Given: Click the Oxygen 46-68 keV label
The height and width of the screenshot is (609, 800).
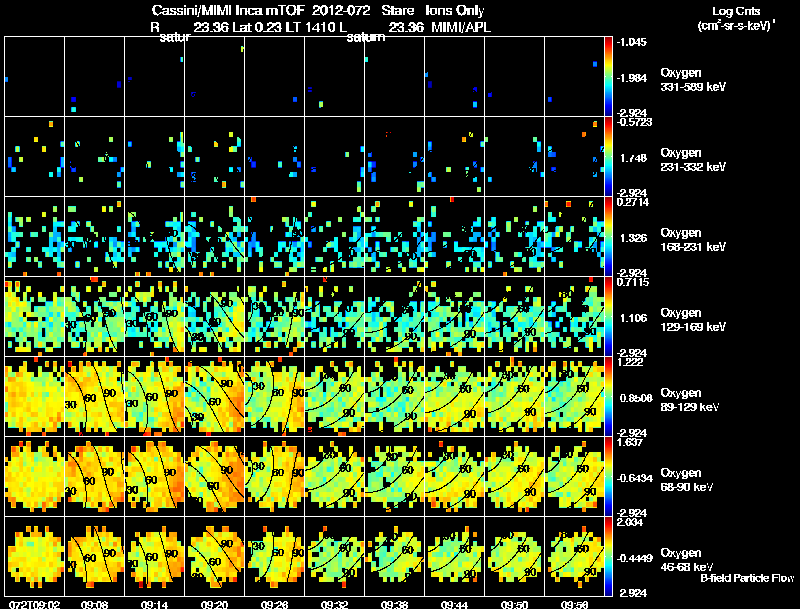Looking at the screenshot, I should (687, 560).
